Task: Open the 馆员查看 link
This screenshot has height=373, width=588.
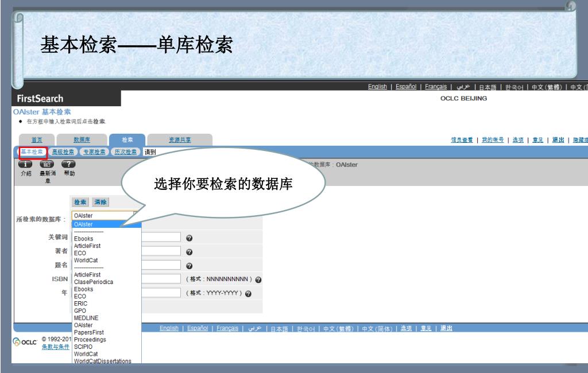Action: point(462,140)
